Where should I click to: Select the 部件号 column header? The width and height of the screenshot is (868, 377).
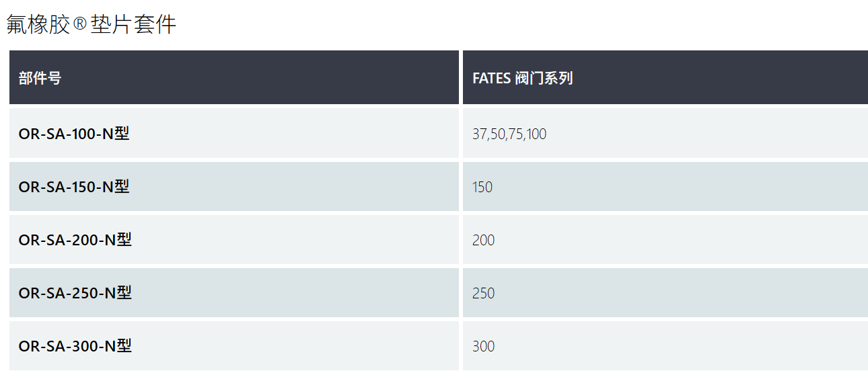234,77
